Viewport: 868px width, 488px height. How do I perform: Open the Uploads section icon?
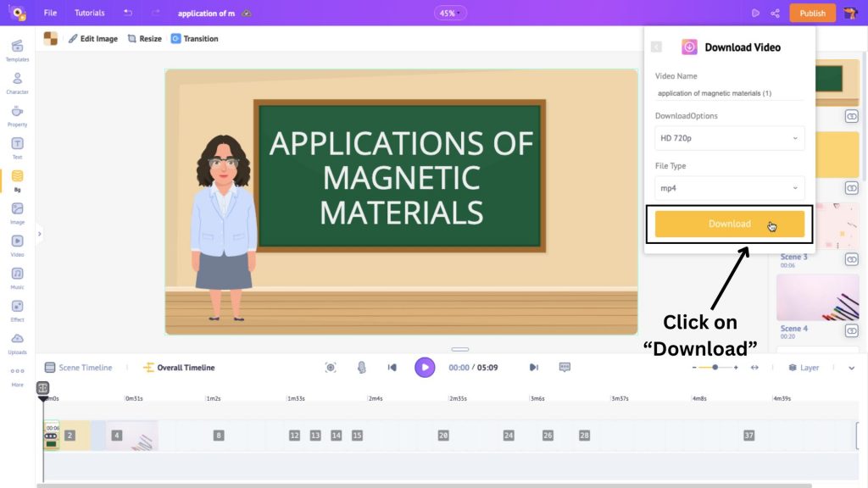click(17, 339)
